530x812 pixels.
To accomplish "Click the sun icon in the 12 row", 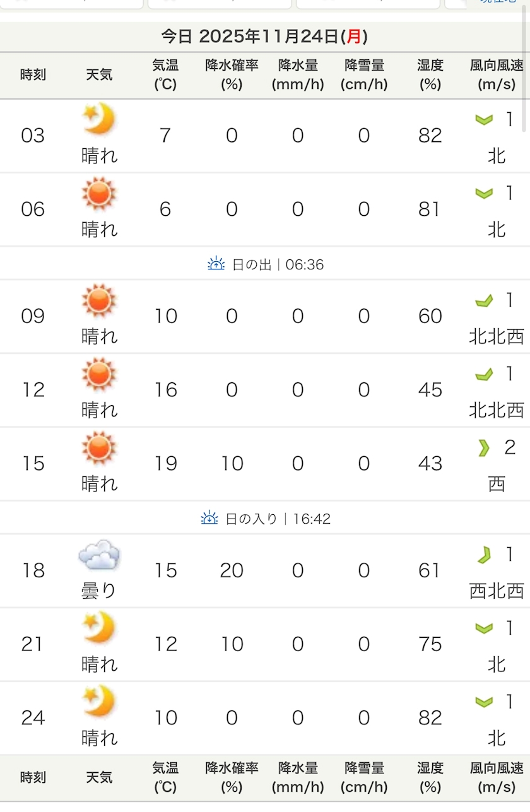I will pyautogui.click(x=99, y=374).
